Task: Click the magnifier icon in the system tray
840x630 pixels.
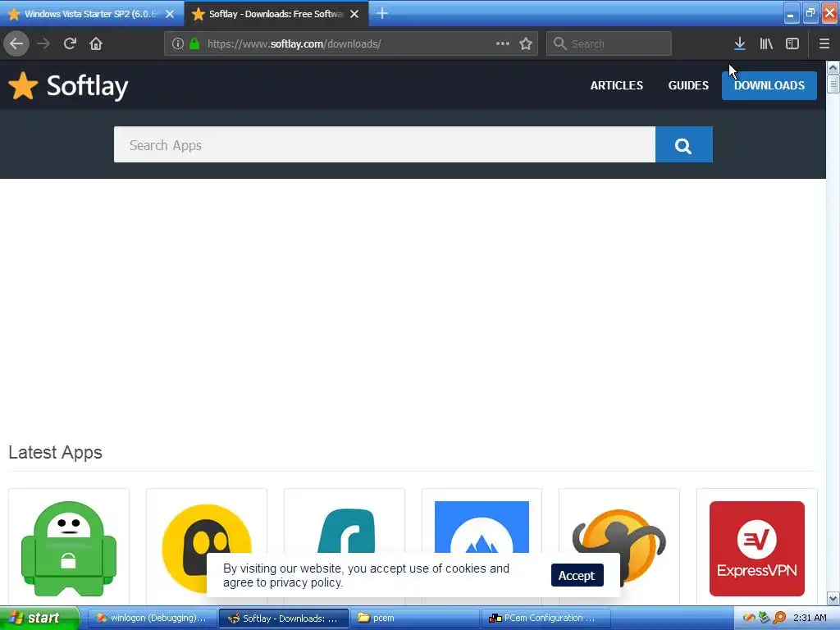Action: 780,618
